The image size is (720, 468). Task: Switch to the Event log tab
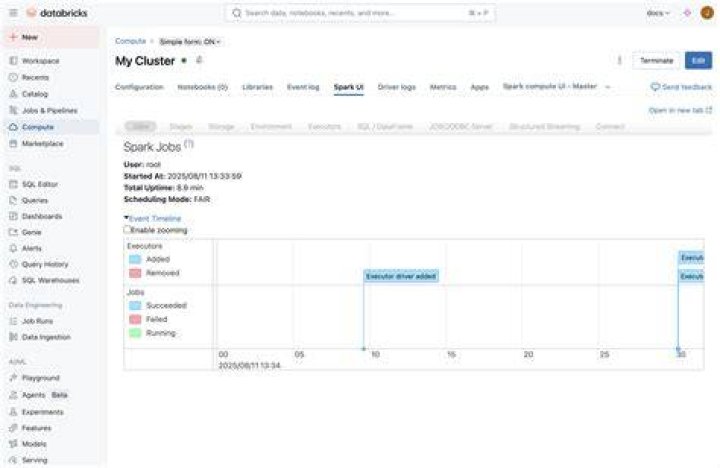point(303,87)
